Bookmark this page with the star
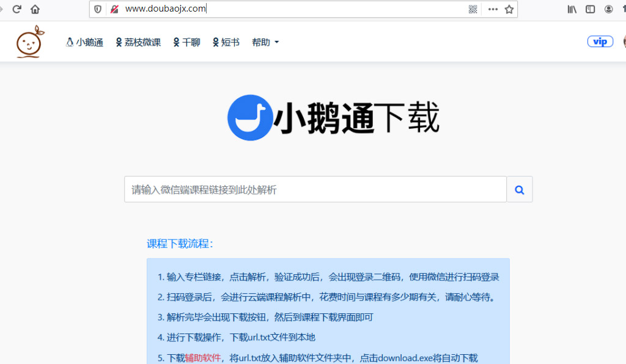Image resolution: width=626 pixels, height=364 pixels. click(x=509, y=9)
